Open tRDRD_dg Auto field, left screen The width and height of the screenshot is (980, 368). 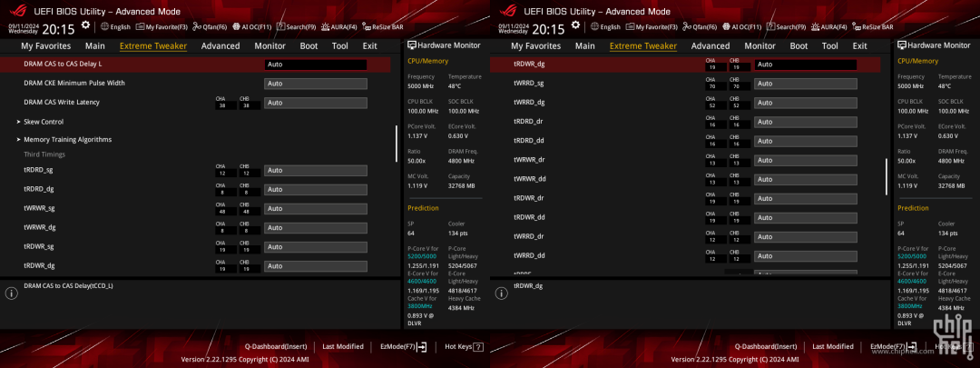[316, 189]
